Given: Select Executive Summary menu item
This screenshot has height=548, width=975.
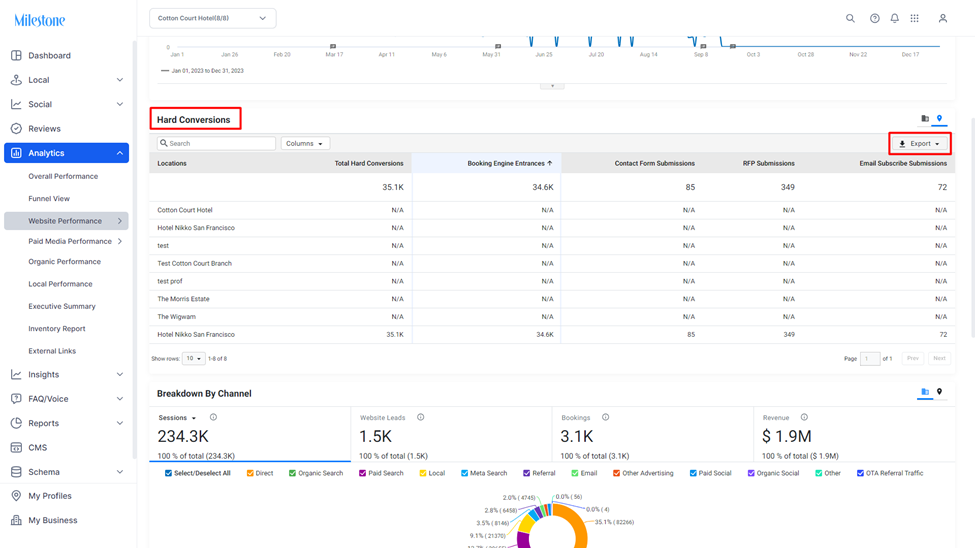Looking at the screenshot, I should (x=62, y=306).
